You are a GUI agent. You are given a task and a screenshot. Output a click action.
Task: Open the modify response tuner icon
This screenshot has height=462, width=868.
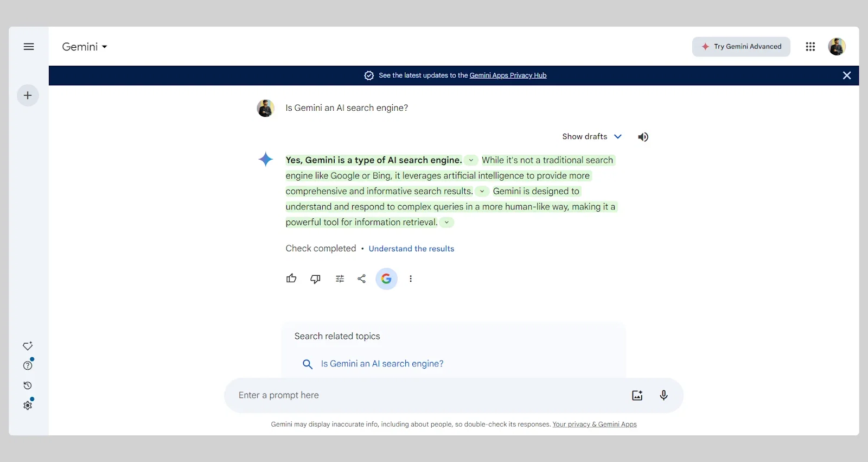coord(340,279)
